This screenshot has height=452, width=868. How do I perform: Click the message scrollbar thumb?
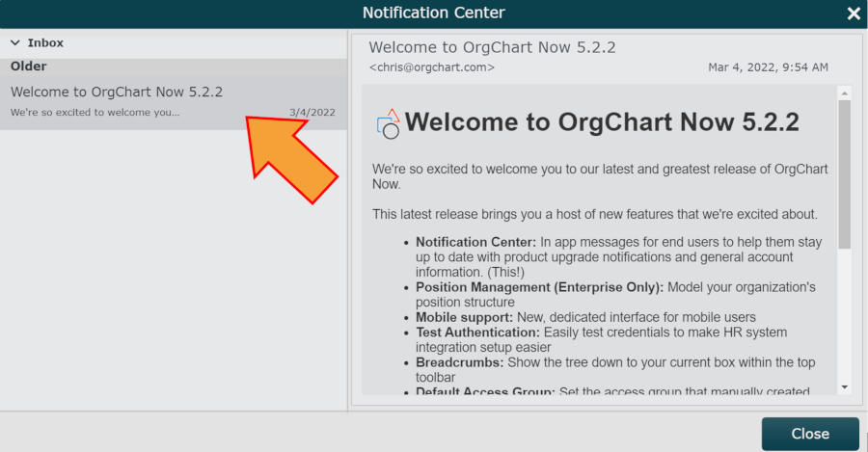click(x=844, y=174)
